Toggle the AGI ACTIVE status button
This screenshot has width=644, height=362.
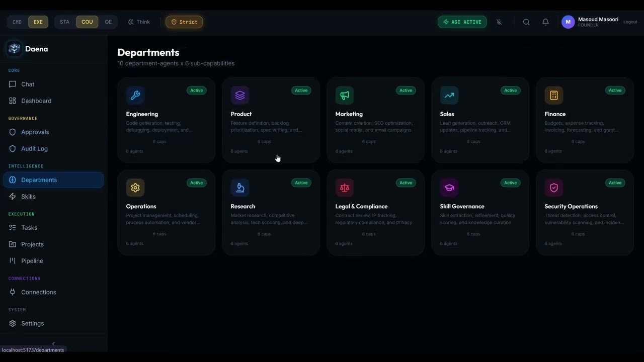pos(462,22)
